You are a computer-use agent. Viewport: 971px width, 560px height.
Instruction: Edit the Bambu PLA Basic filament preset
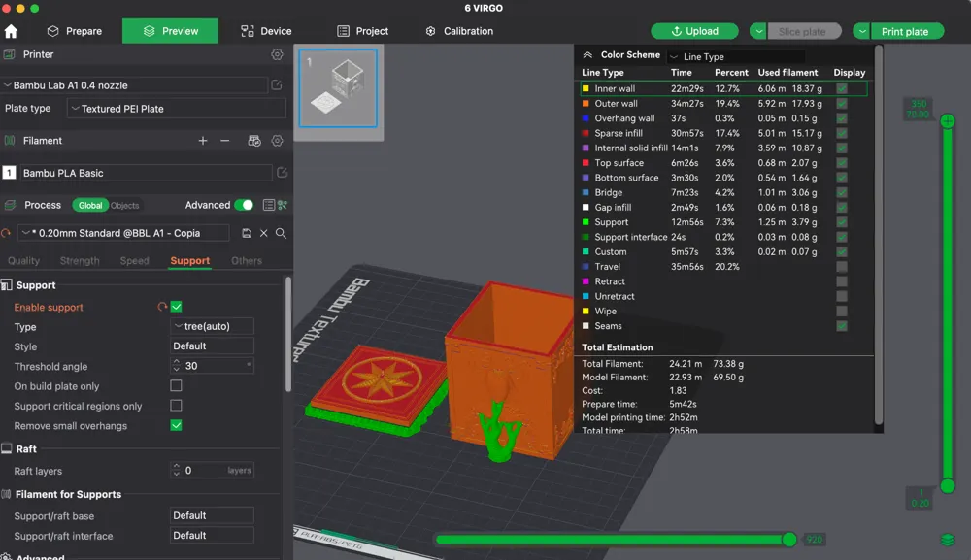pos(282,173)
